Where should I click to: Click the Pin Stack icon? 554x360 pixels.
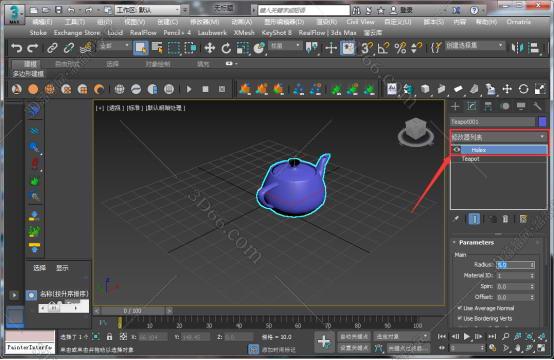pos(456,219)
